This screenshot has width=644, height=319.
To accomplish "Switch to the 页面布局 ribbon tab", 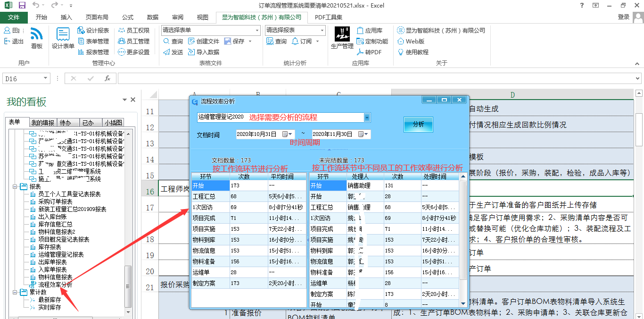I will pyautogui.click(x=97, y=17).
